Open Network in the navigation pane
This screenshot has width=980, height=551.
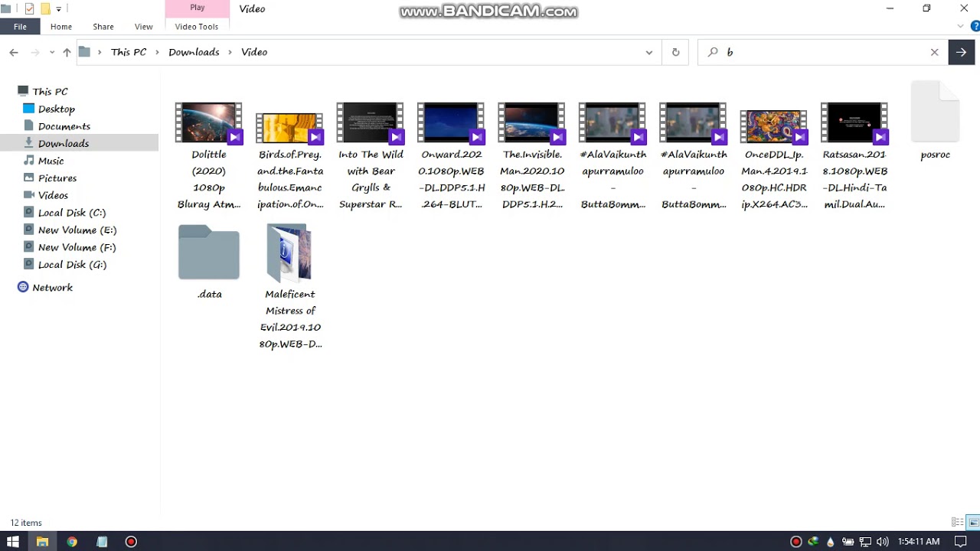(x=52, y=287)
